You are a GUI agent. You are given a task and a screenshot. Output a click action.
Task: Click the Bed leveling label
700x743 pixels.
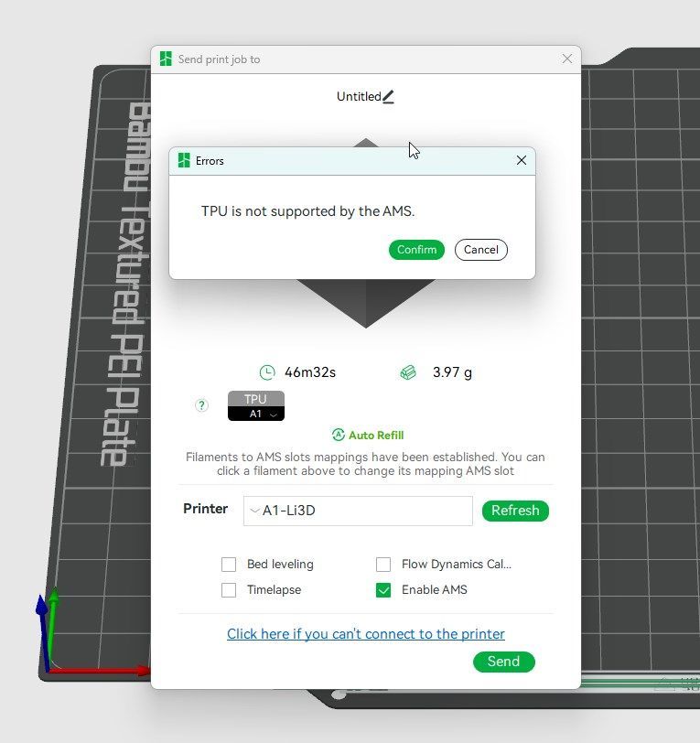(280, 565)
